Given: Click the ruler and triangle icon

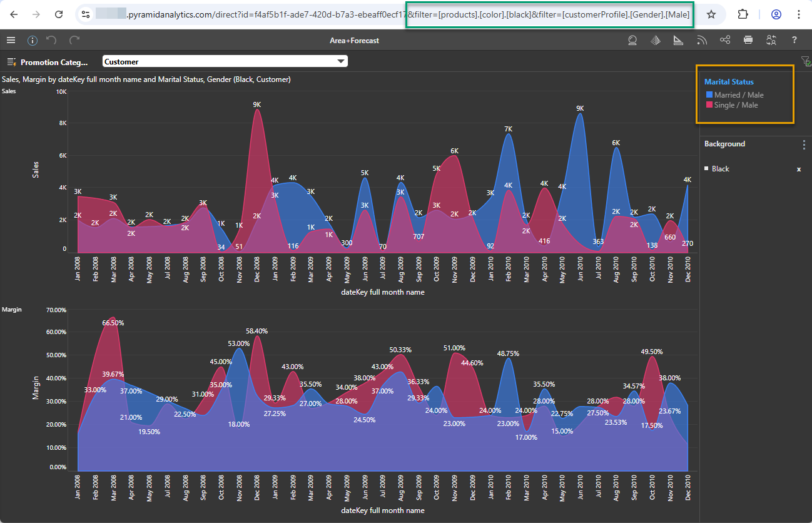Looking at the screenshot, I should [678, 41].
